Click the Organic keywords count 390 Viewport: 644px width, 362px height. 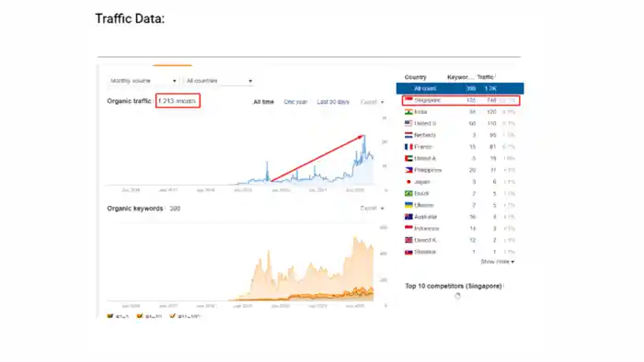coord(175,209)
